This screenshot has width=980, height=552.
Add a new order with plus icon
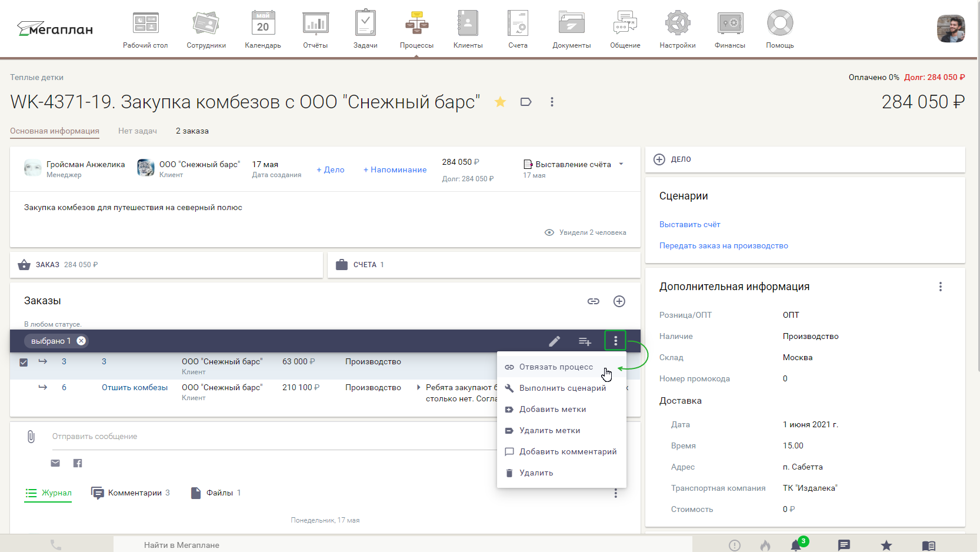tap(619, 301)
